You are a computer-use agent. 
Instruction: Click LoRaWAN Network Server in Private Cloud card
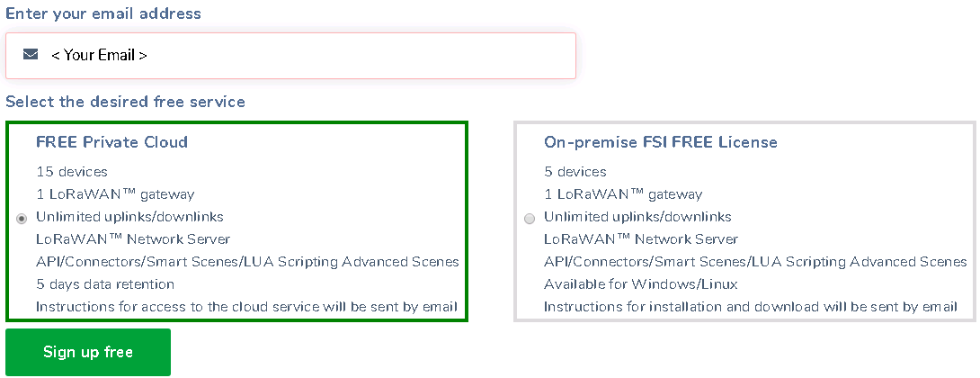tap(133, 239)
